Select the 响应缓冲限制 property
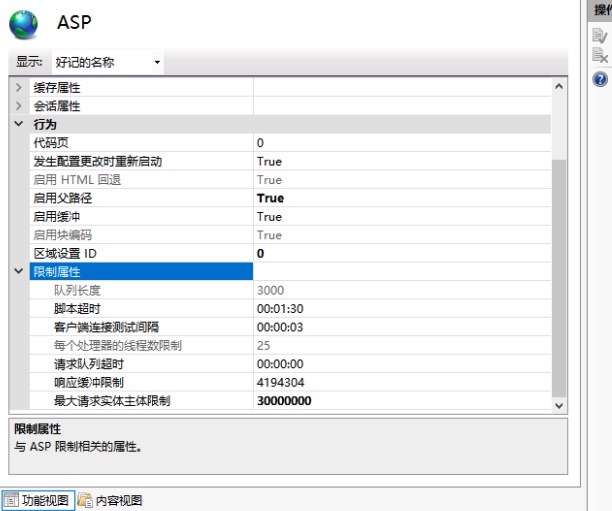Image resolution: width=612 pixels, height=511 pixels. 290,382
